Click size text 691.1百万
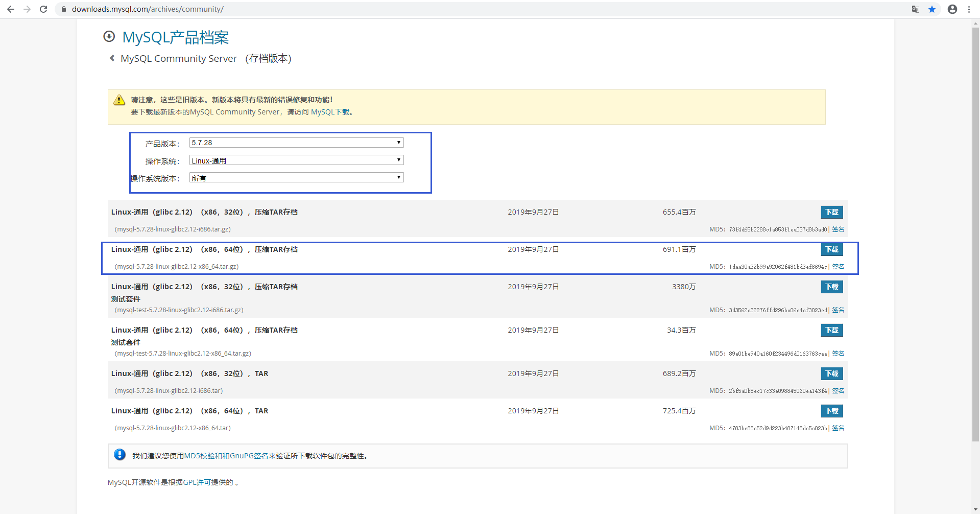Image resolution: width=980 pixels, height=514 pixels. click(x=679, y=249)
